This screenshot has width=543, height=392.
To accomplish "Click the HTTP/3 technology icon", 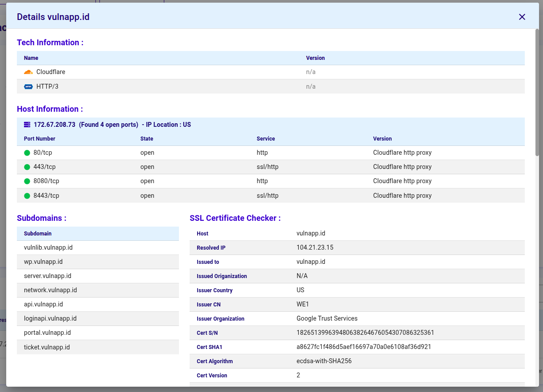I will [28, 86].
